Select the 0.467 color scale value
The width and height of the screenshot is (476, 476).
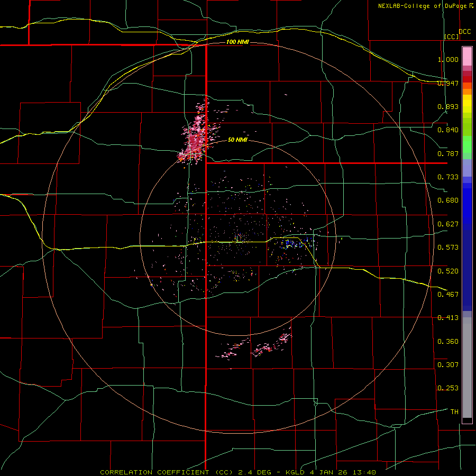click(448, 295)
